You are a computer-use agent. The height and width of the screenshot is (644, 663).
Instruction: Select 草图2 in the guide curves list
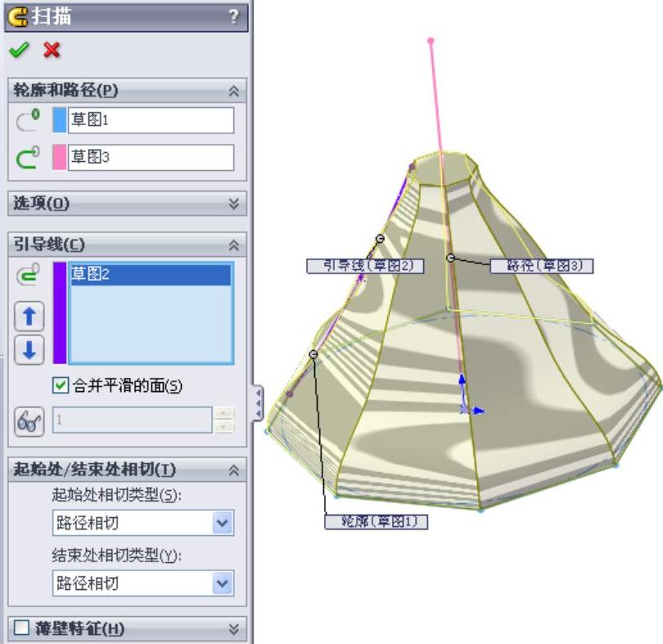point(151,274)
